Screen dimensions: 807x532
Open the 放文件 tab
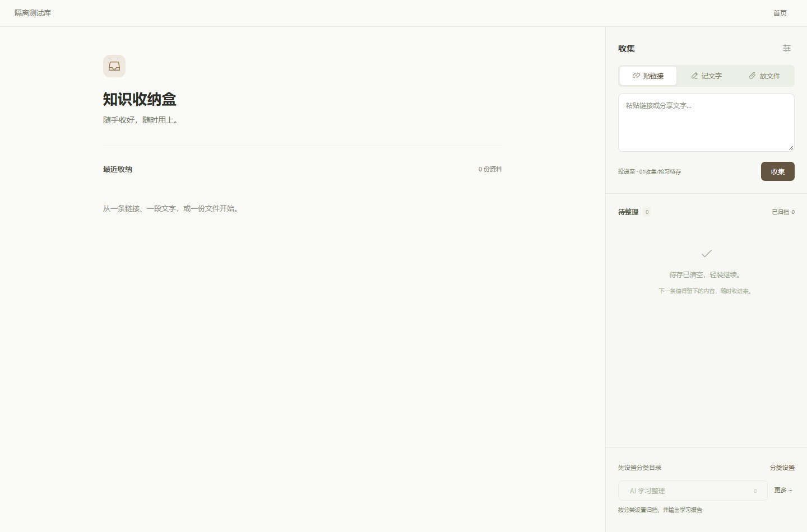click(764, 76)
